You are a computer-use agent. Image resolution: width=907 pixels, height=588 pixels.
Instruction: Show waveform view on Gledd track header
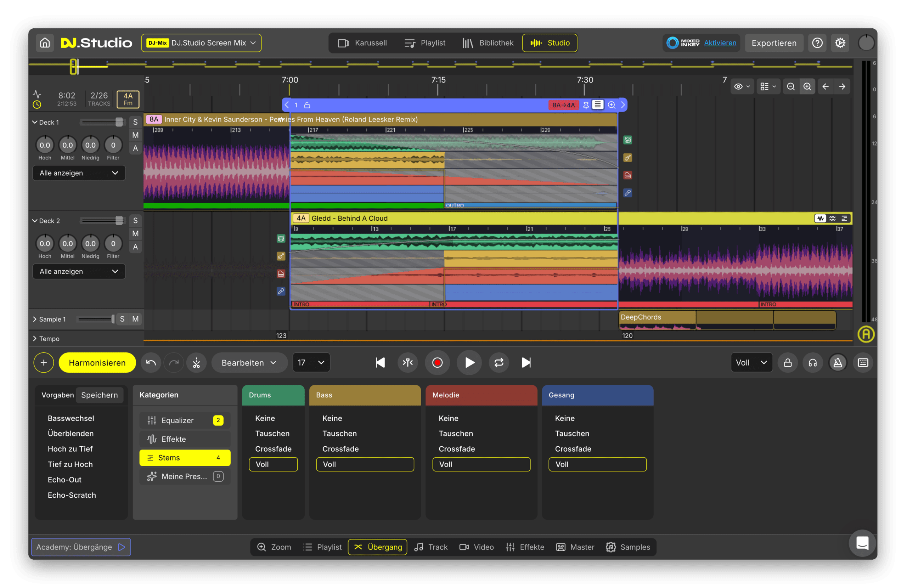[x=820, y=218]
